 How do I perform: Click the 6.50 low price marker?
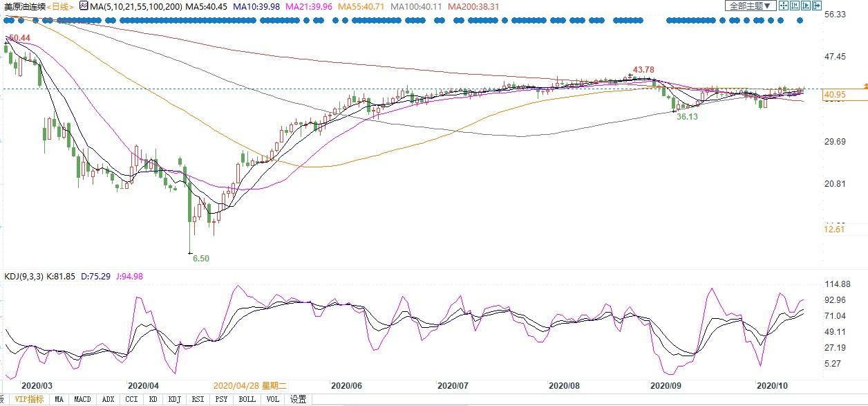[x=200, y=258]
